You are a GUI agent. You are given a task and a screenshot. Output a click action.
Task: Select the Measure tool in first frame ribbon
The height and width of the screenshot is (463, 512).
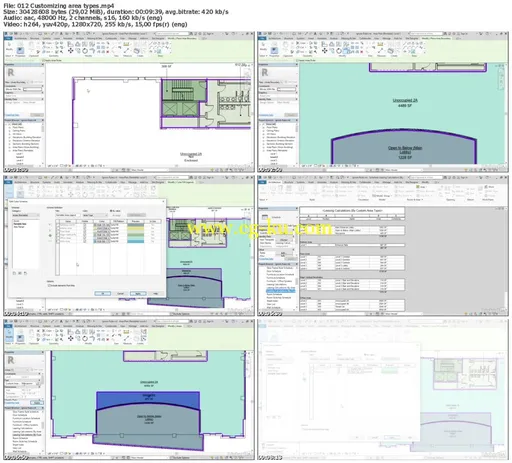(127, 51)
